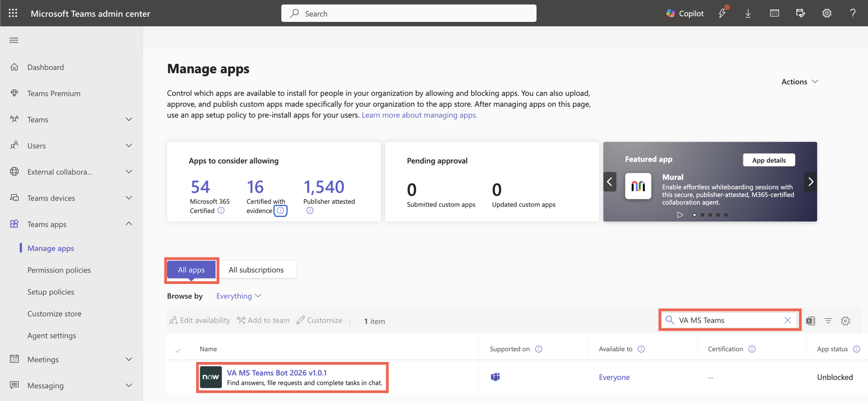Image resolution: width=868 pixels, height=401 pixels.
Task: Open VA MS Teams Bot 2026 v1.0.1
Action: pos(277,373)
